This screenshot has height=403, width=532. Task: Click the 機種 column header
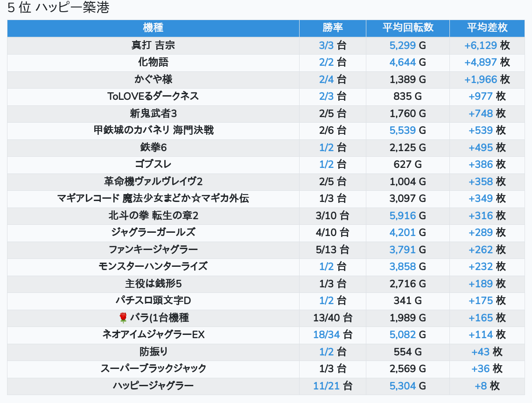tap(153, 28)
